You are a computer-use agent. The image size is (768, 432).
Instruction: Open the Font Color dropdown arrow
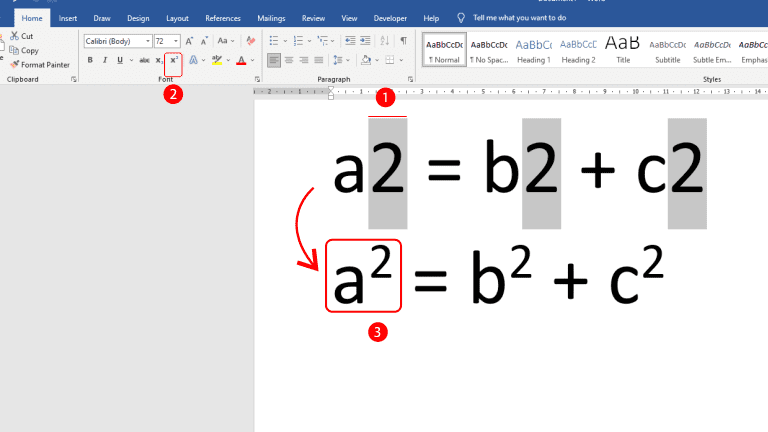(x=253, y=60)
